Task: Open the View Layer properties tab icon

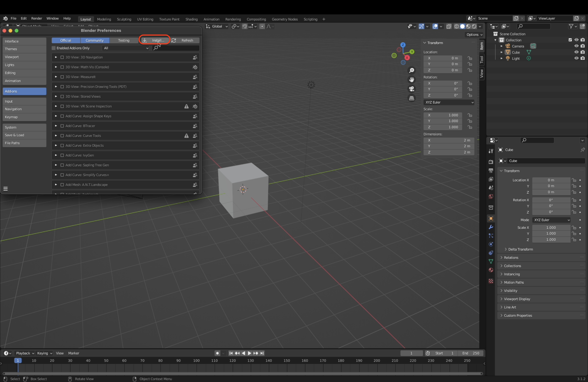Action: [491, 179]
